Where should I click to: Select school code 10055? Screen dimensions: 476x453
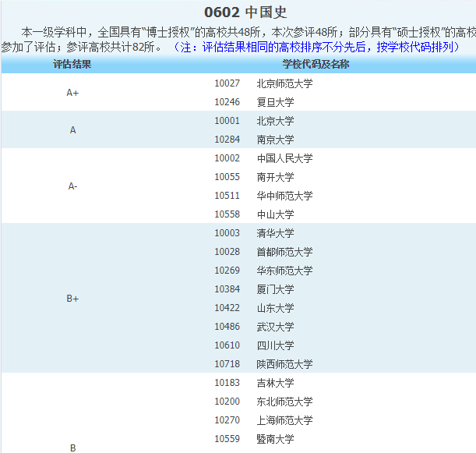227,177
